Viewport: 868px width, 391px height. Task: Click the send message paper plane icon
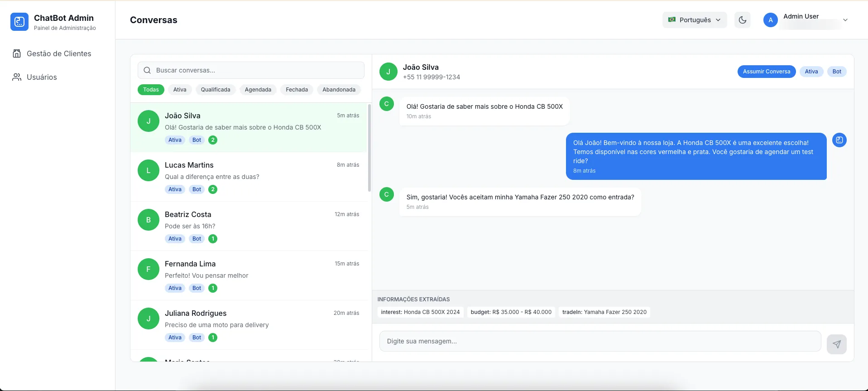837,344
